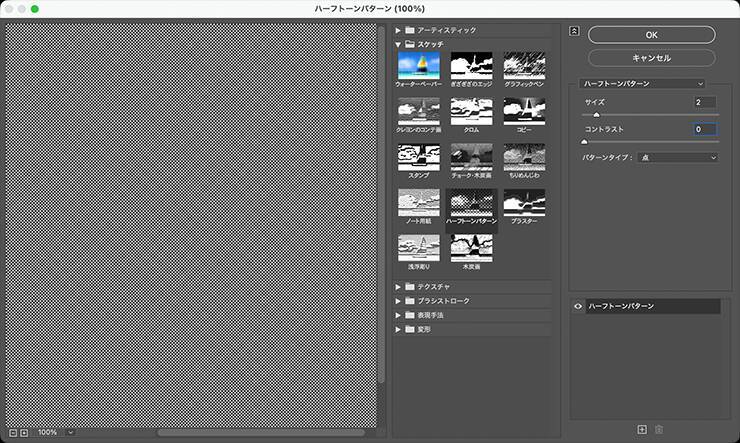Viewport: 740px width, 443px height.
Task: Expand the ブラシストローク filter folder
Action: click(x=398, y=301)
